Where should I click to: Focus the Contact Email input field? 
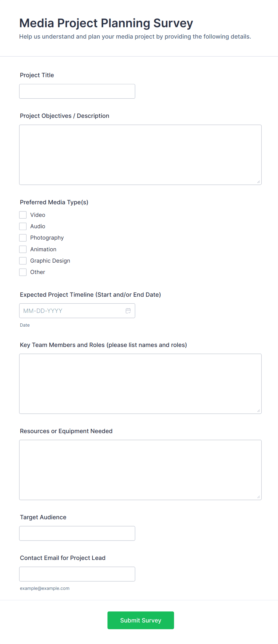[77, 574]
